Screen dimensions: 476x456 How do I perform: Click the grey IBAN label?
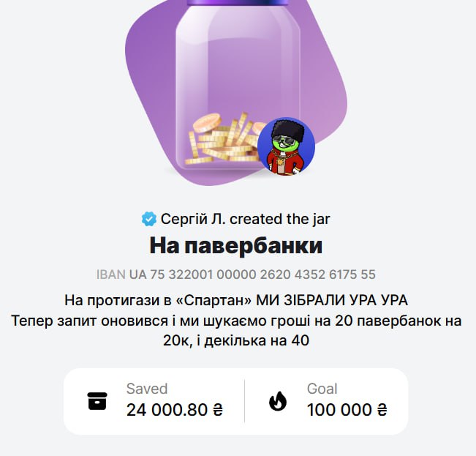click(x=111, y=274)
